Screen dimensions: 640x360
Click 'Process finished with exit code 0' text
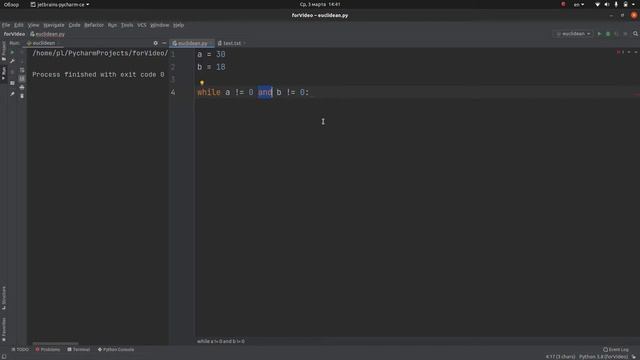98,75
